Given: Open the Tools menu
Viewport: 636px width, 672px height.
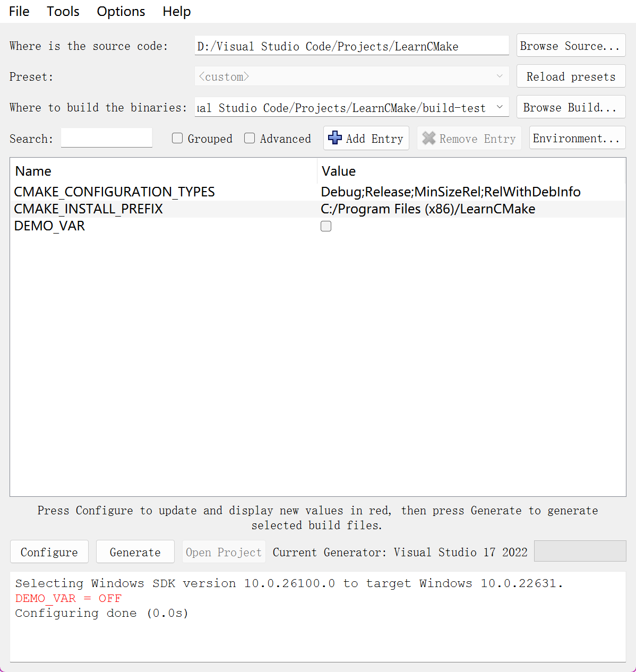Looking at the screenshot, I should tap(63, 12).
